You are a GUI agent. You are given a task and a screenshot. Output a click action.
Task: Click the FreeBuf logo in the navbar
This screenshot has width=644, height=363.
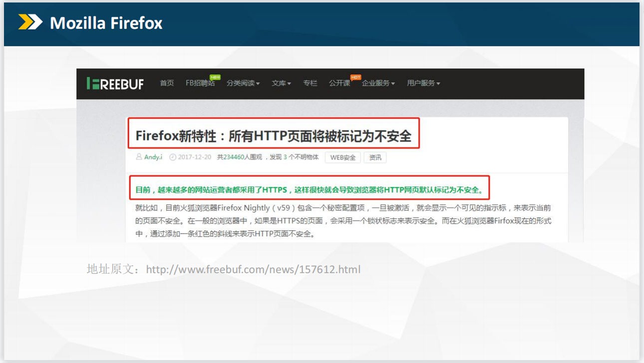[115, 84]
